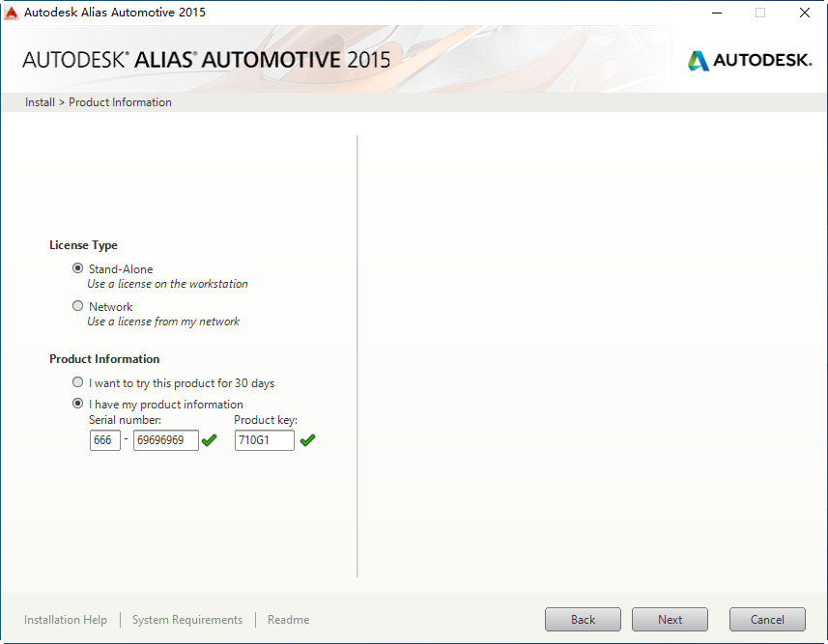828x644 pixels.
Task: Click the serial number prefix field 666
Action: point(105,440)
